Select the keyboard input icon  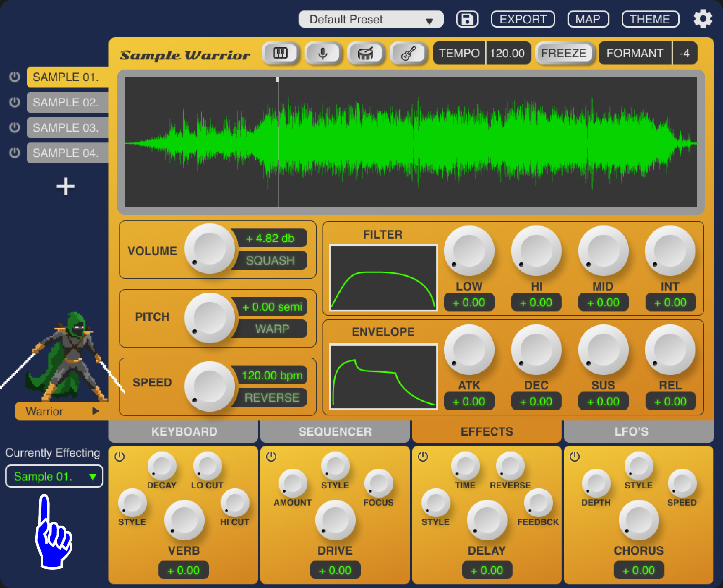[280, 53]
